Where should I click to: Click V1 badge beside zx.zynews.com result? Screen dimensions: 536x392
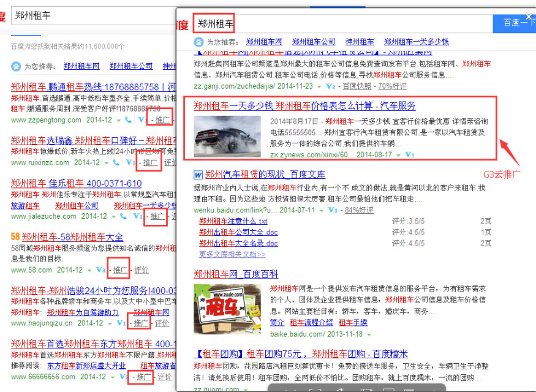[410, 155]
